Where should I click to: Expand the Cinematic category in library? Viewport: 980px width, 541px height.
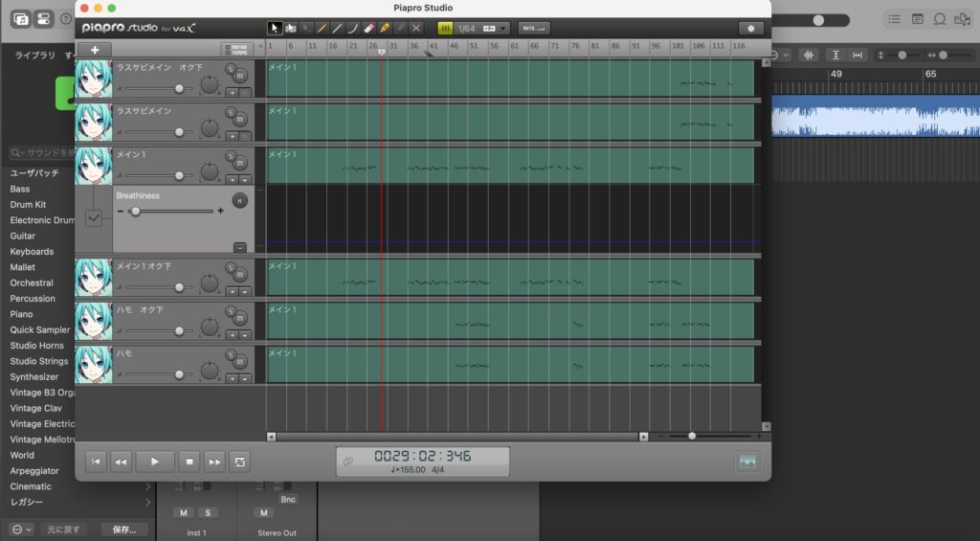148,486
